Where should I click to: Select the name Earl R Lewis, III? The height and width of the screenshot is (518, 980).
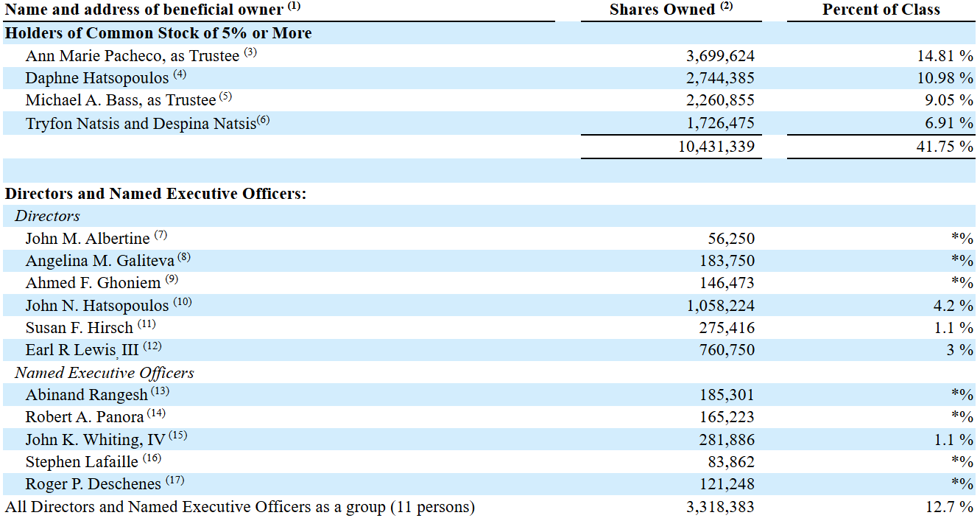[82, 350]
